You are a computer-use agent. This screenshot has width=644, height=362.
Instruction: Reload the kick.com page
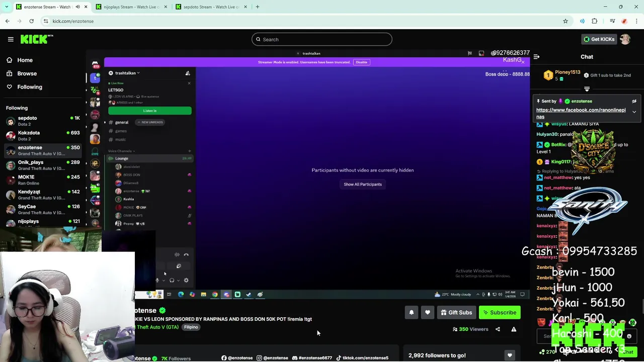pyautogui.click(x=31, y=21)
